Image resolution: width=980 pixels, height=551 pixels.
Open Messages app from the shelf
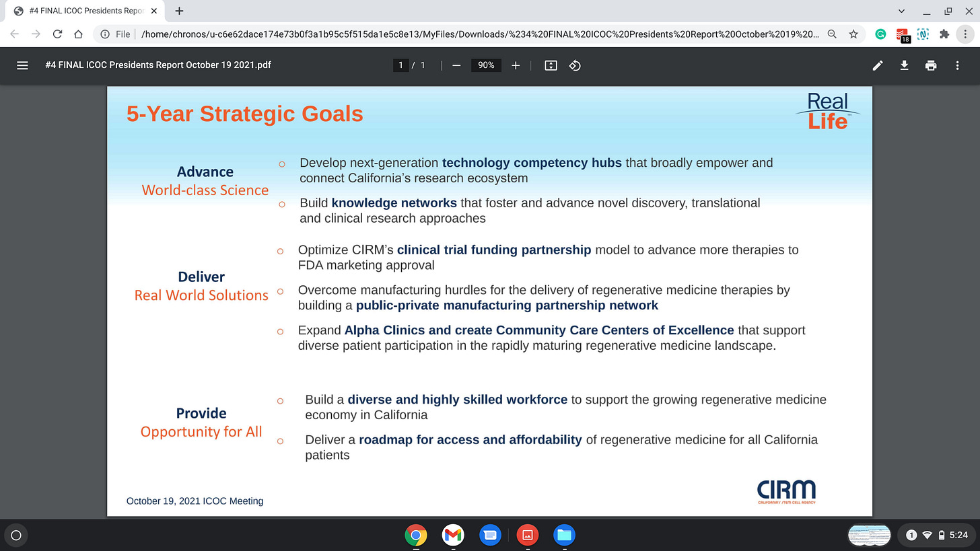[490, 536]
